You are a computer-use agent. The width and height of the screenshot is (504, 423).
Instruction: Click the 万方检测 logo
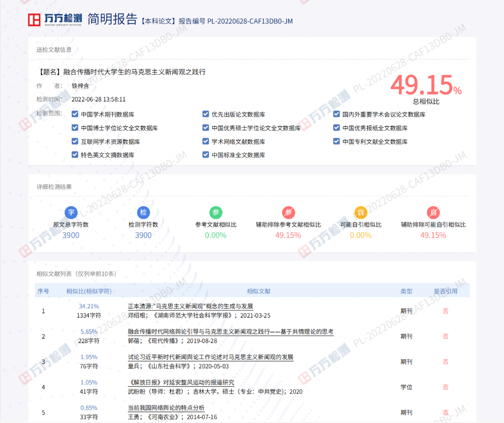(x=55, y=20)
